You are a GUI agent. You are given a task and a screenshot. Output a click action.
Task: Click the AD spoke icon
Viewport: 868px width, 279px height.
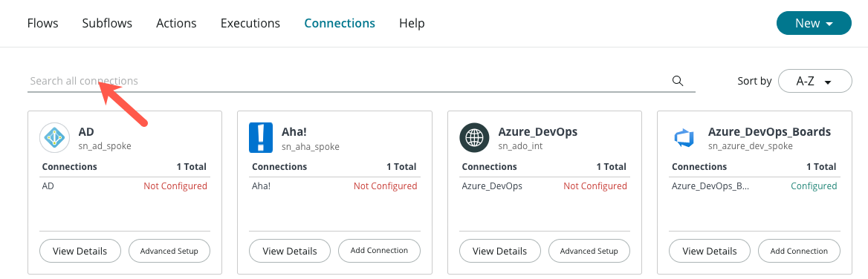click(x=54, y=137)
